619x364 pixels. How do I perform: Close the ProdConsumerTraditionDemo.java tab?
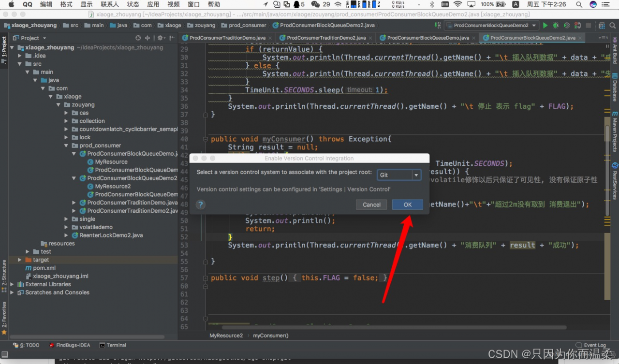pyautogui.click(x=270, y=38)
